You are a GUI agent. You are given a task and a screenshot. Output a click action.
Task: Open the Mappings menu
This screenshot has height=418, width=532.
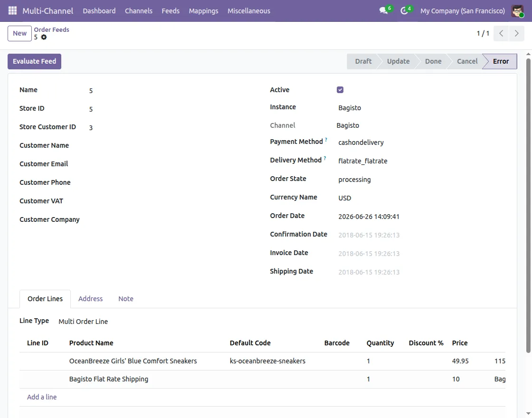click(203, 11)
